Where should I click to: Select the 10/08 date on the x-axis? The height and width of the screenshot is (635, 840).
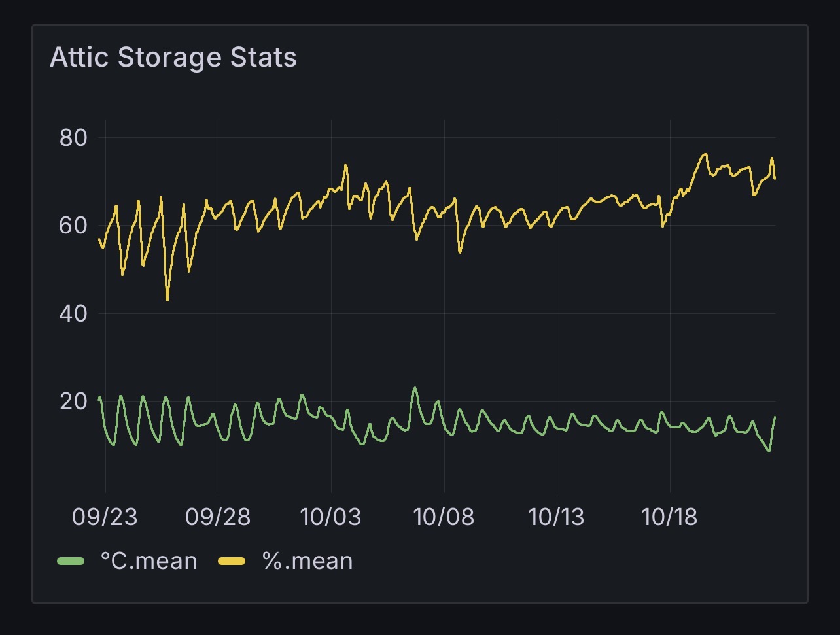click(x=444, y=517)
